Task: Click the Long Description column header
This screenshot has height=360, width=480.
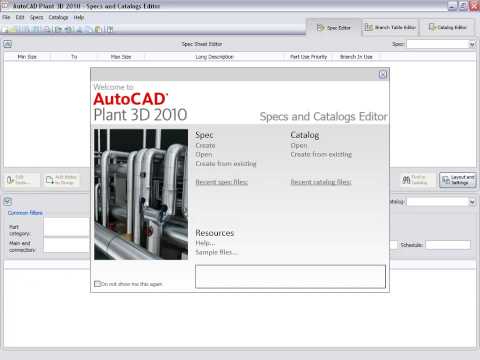Action: [x=214, y=57]
